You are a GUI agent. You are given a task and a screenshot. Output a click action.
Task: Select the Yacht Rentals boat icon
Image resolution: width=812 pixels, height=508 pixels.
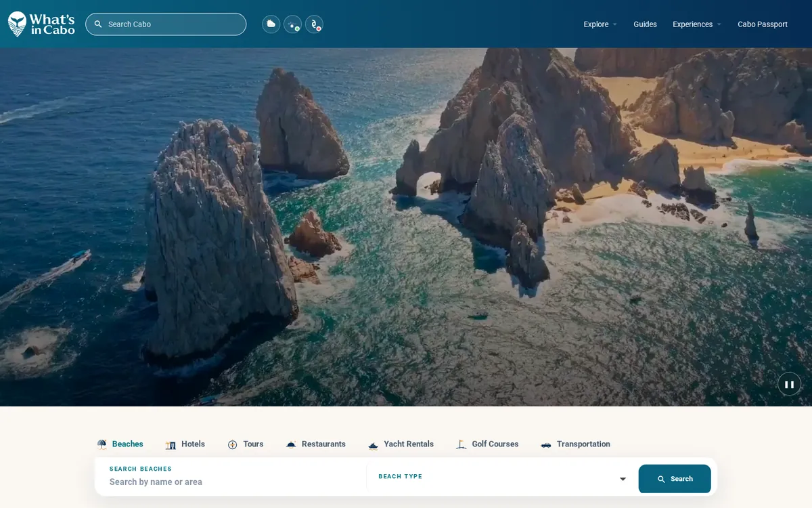click(x=373, y=445)
